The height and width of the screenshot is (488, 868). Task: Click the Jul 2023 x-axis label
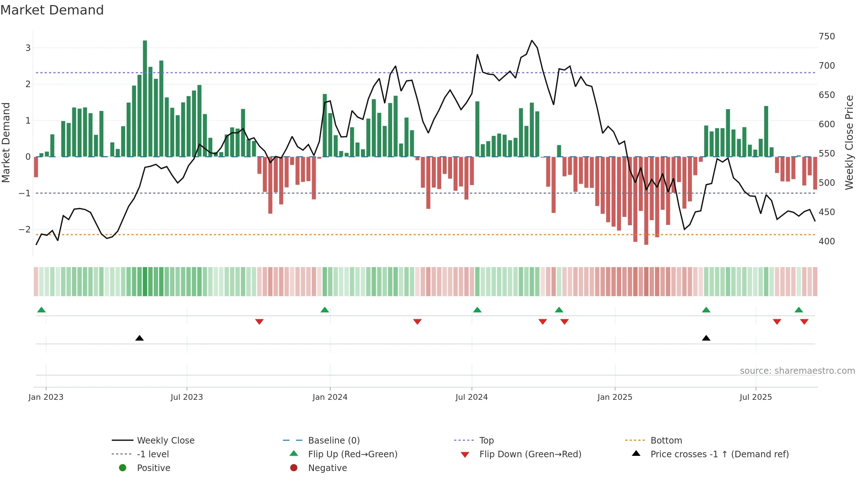click(187, 397)
